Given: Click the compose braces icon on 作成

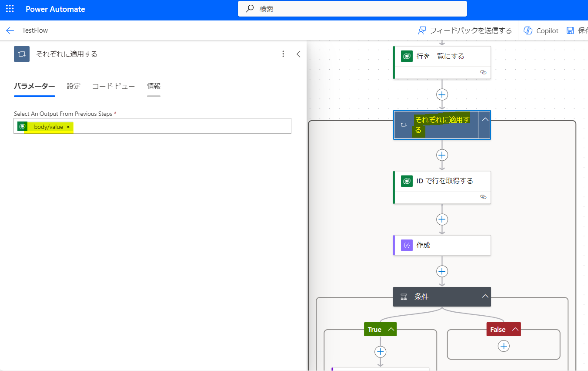Looking at the screenshot, I should pyautogui.click(x=407, y=245).
